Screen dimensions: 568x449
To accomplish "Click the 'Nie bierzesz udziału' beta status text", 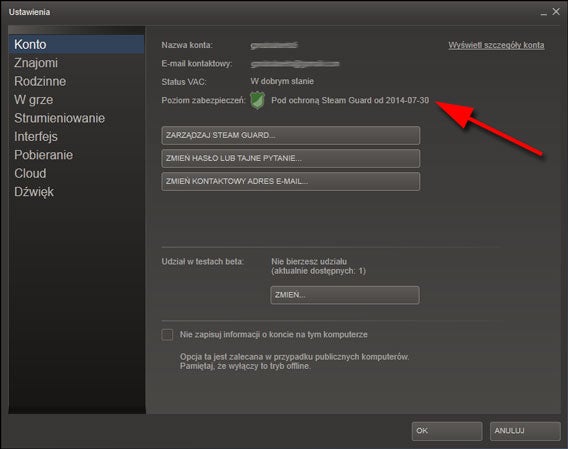I will pos(309,261).
